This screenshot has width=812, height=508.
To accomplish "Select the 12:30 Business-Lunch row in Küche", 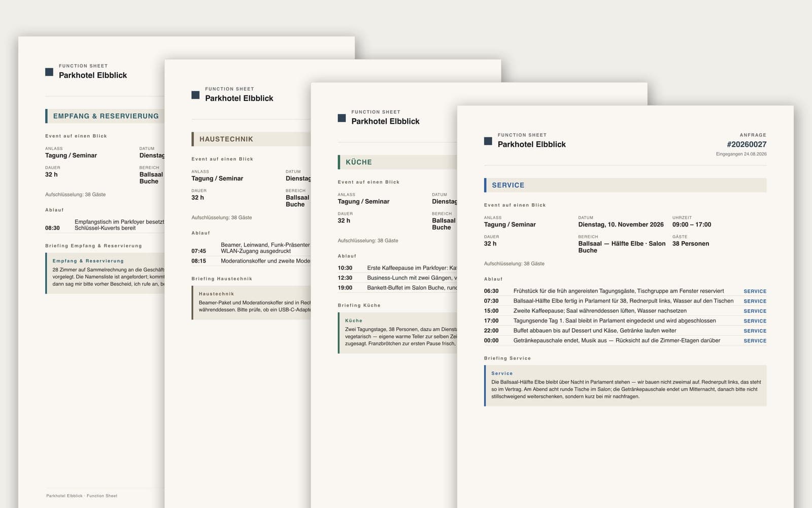I will pyautogui.click(x=397, y=278).
